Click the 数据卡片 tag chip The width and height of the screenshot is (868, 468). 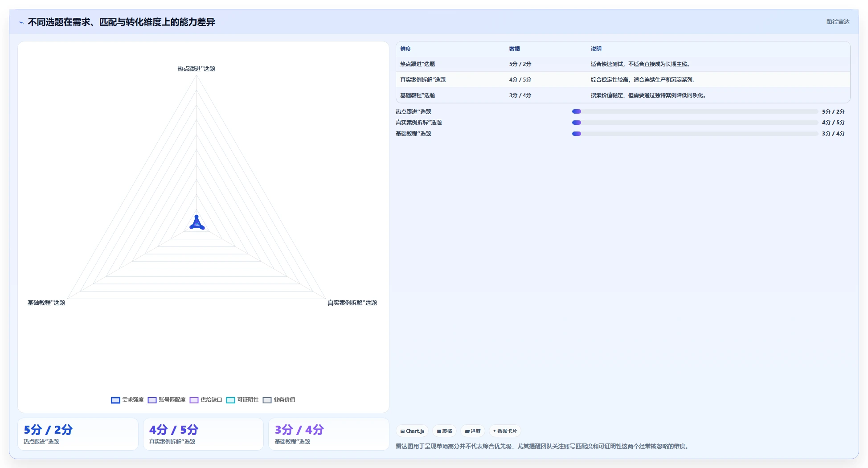click(505, 431)
